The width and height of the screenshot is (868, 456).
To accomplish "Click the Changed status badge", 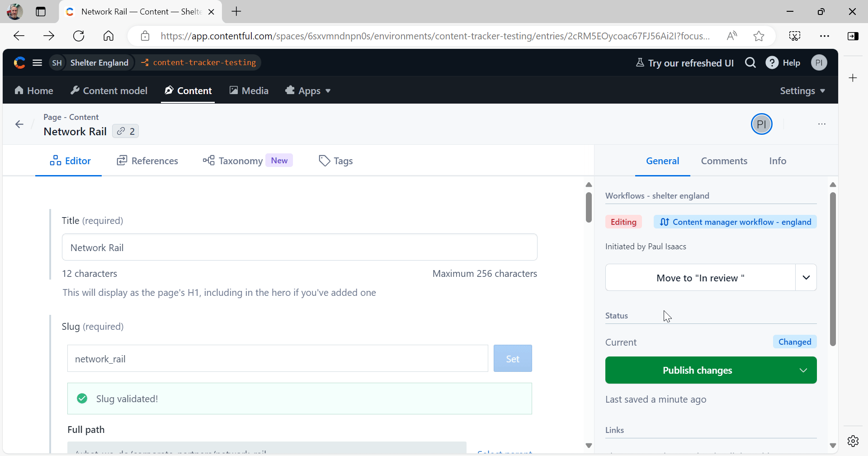I will pos(795,342).
